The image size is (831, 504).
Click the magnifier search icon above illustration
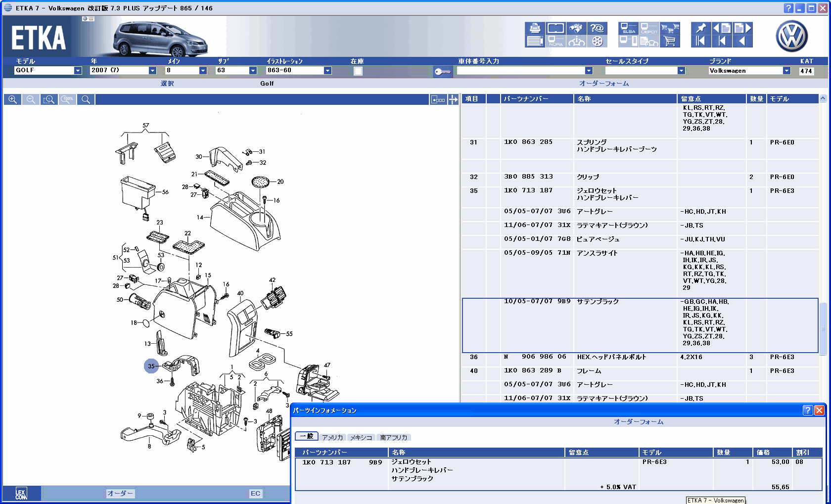click(x=86, y=99)
